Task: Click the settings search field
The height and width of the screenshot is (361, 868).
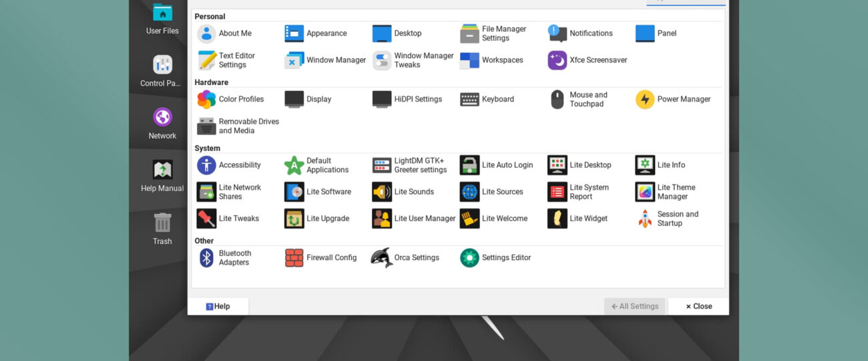Action: click(x=686, y=3)
